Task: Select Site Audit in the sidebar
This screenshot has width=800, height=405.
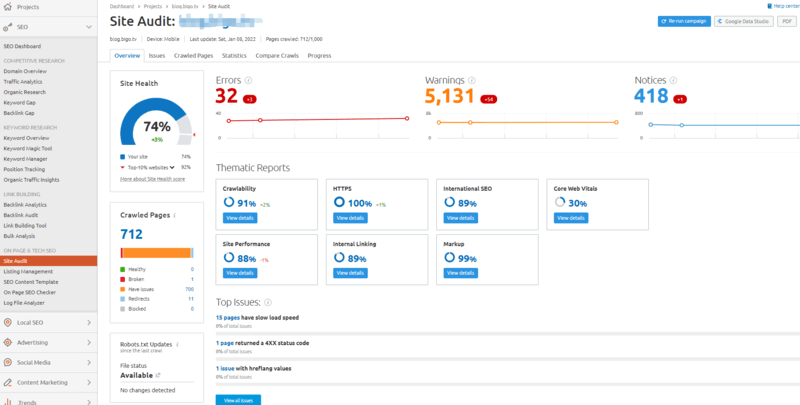Action: point(48,261)
